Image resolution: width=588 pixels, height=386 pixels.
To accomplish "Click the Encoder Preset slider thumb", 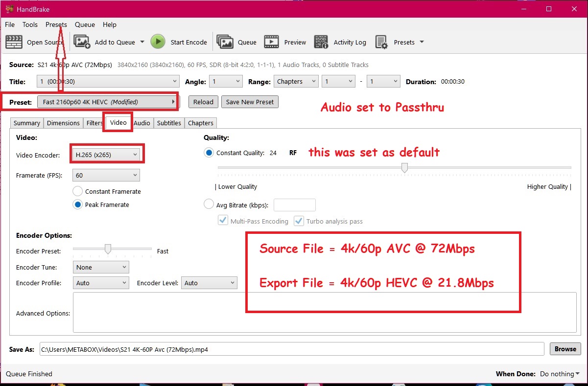I will (108, 249).
